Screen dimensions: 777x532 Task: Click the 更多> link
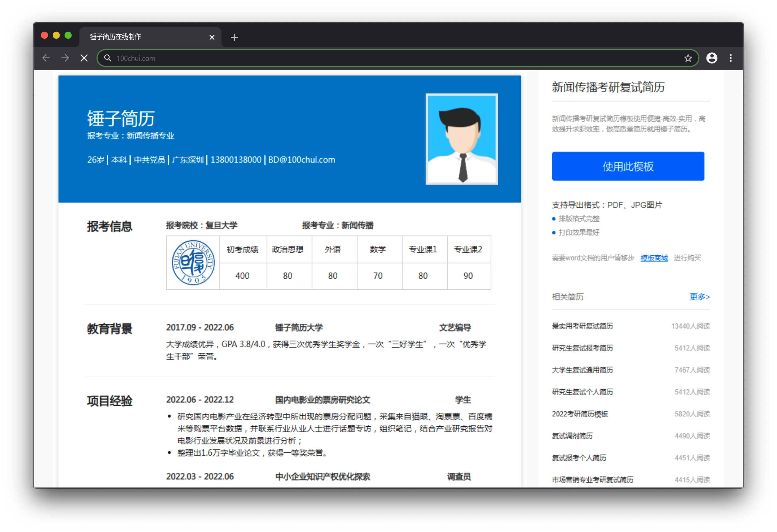click(699, 297)
